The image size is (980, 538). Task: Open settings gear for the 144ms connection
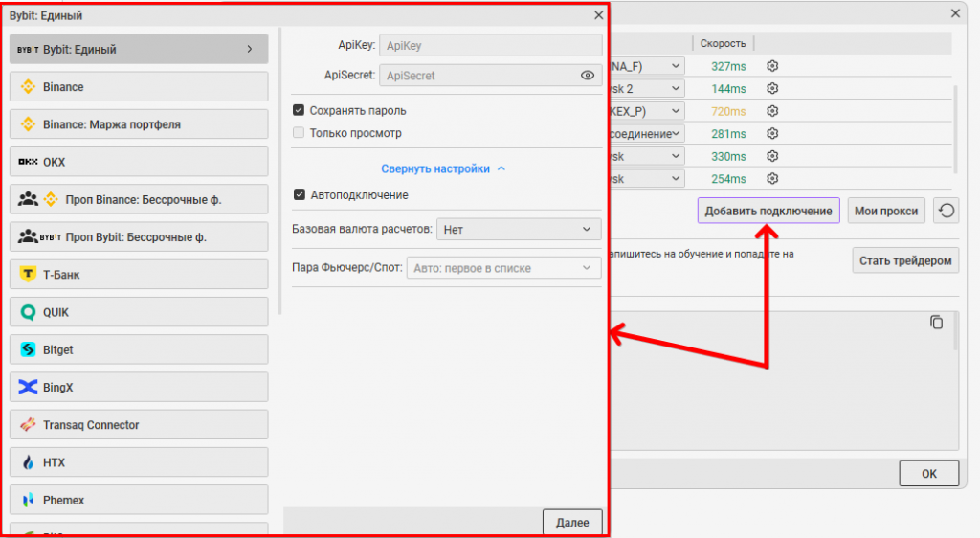pos(772,88)
